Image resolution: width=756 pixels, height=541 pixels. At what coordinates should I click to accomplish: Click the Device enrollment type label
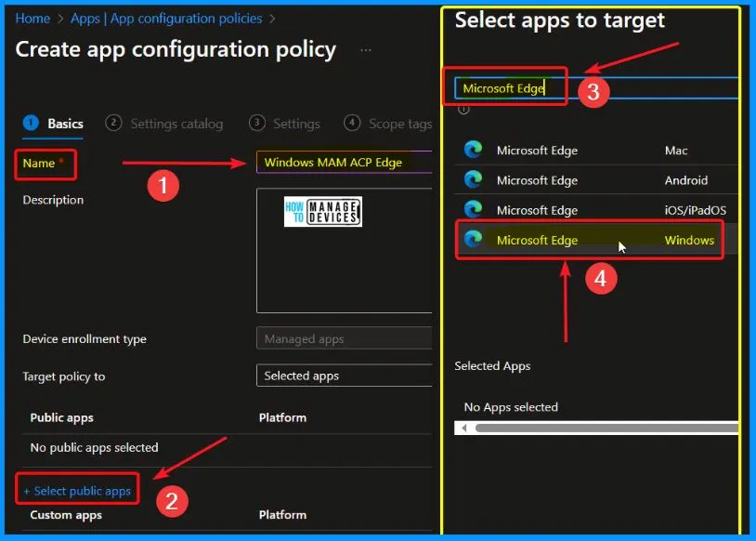[x=85, y=338]
